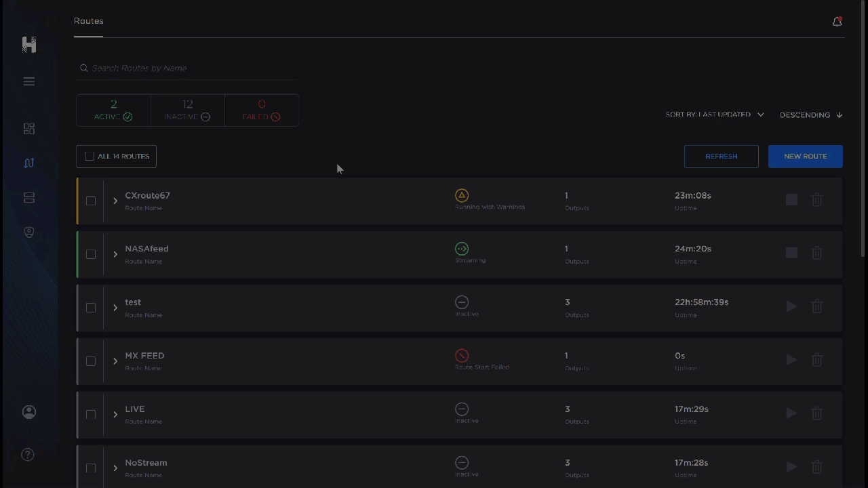
Task: Open the security badge icon in sidebar
Action: (28, 232)
